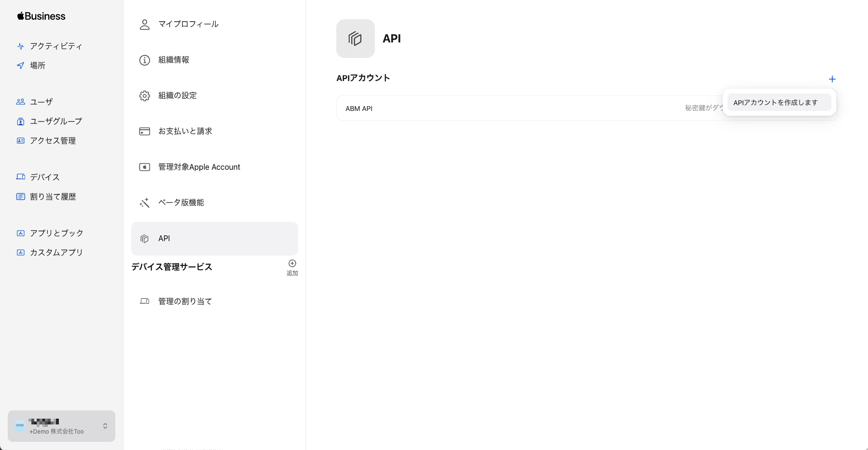Open ユーザグループ in sidebar

pyautogui.click(x=56, y=122)
